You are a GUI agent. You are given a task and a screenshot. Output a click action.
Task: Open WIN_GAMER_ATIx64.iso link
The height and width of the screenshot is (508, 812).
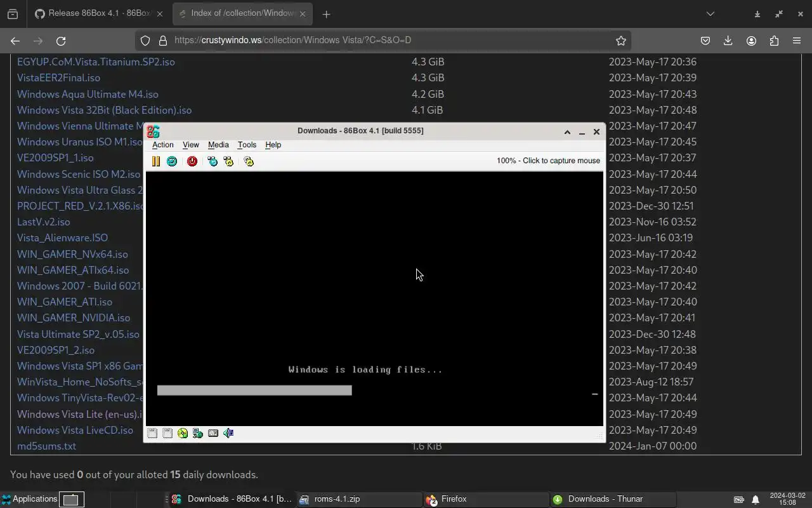[73, 270]
